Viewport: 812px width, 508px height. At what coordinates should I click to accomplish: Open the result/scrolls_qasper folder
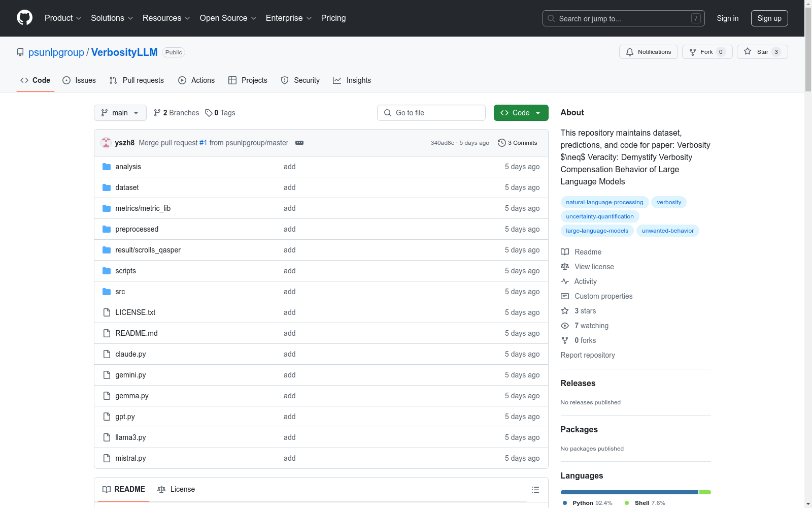pos(148,250)
